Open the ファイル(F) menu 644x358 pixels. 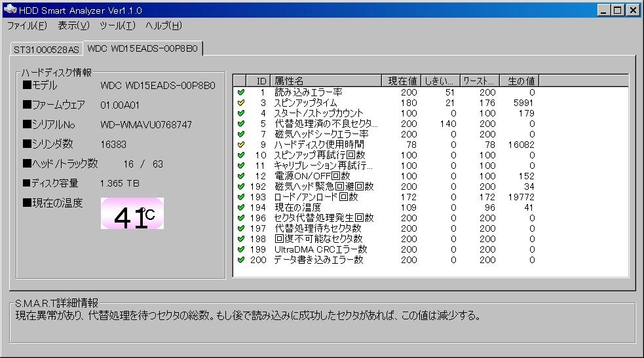[27, 26]
